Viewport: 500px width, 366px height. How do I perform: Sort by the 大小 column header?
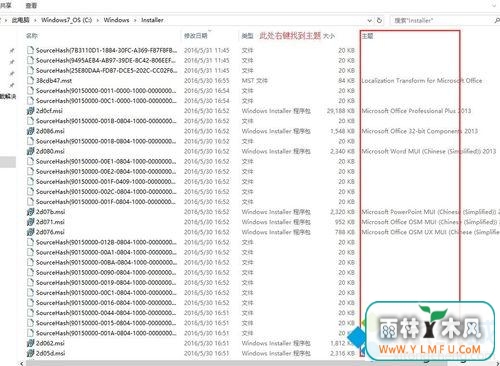click(329, 36)
